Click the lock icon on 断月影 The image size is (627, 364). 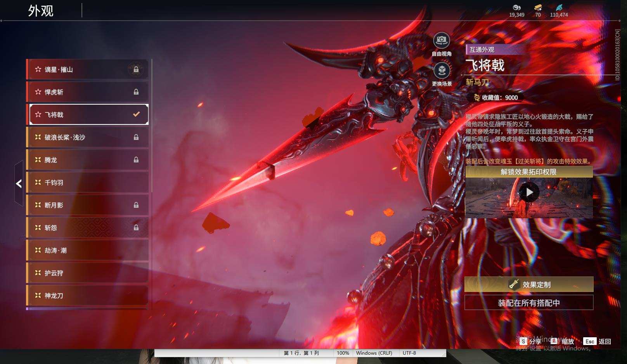[x=136, y=205]
